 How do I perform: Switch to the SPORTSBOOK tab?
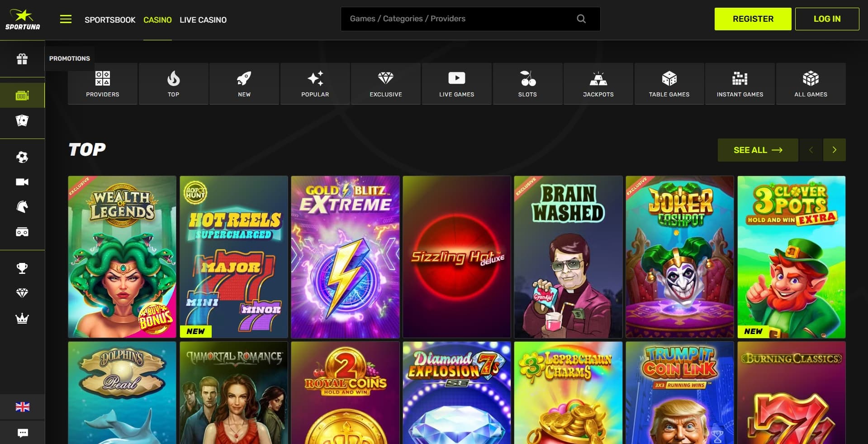click(110, 19)
